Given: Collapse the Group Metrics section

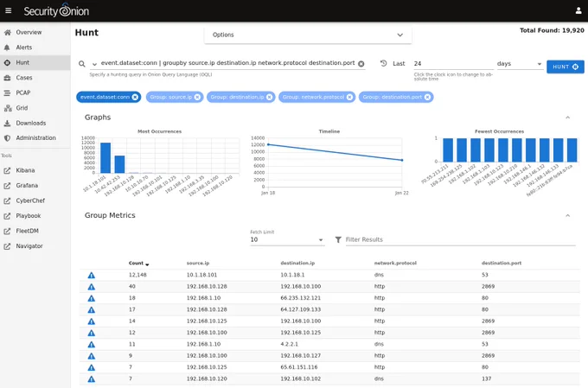Looking at the screenshot, I should (x=568, y=215).
